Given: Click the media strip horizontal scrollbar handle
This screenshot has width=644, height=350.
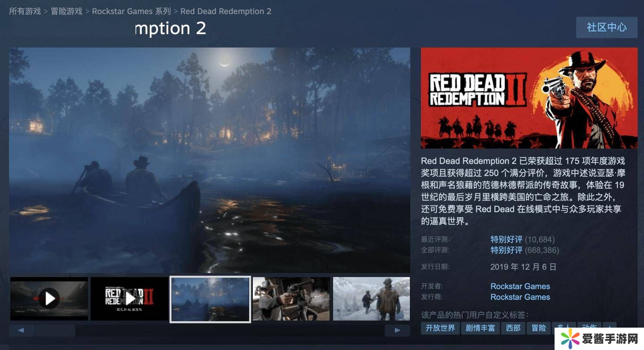Looking at the screenshot, I should [55, 331].
